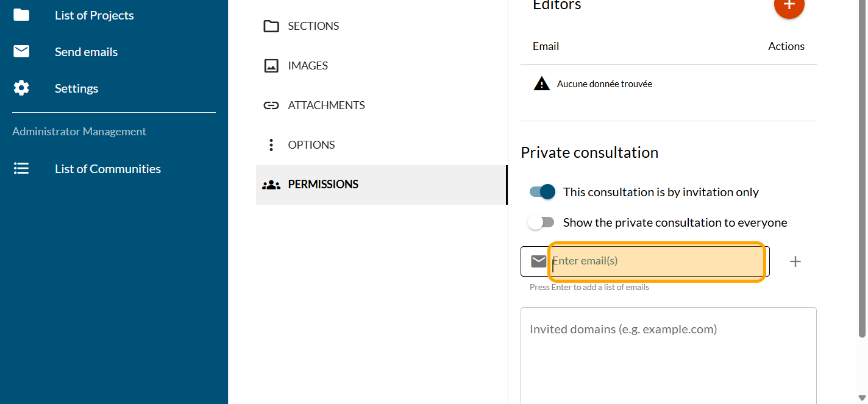Open the Send emails page
This screenshot has height=404, width=868.
click(x=86, y=52)
